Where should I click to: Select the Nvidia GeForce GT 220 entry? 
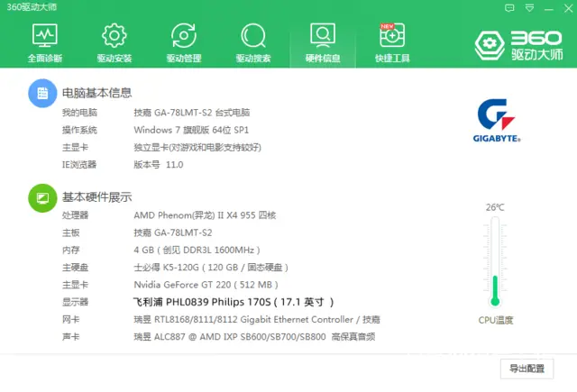[206, 285]
